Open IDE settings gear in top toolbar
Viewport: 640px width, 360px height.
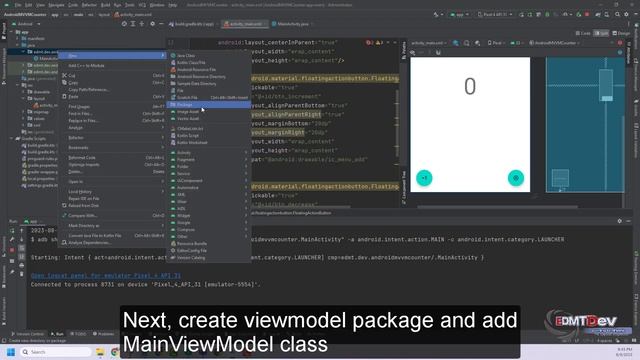click(x=626, y=14)
